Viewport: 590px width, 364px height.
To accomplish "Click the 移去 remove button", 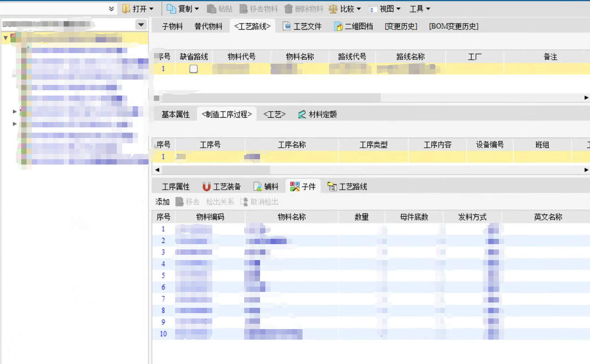I will [x=188, y=202].
